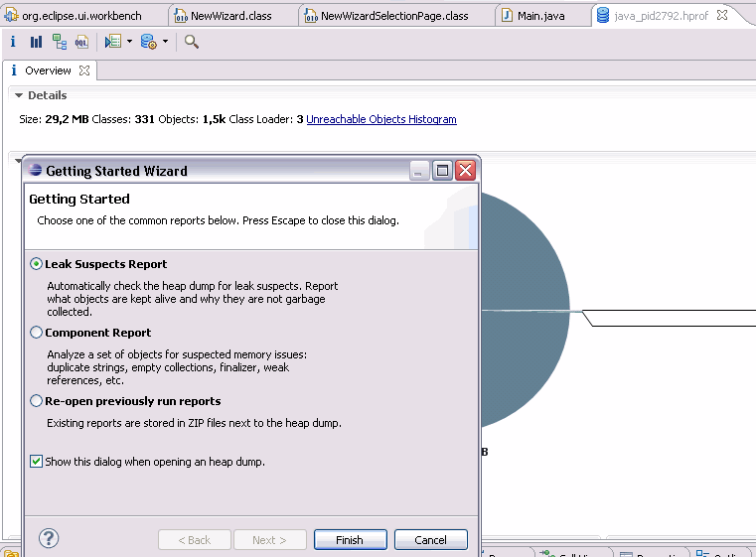The height and width of the screenshot is (557, 756).
Task: Click the NewWizard.class file icon
Action: 181,16
